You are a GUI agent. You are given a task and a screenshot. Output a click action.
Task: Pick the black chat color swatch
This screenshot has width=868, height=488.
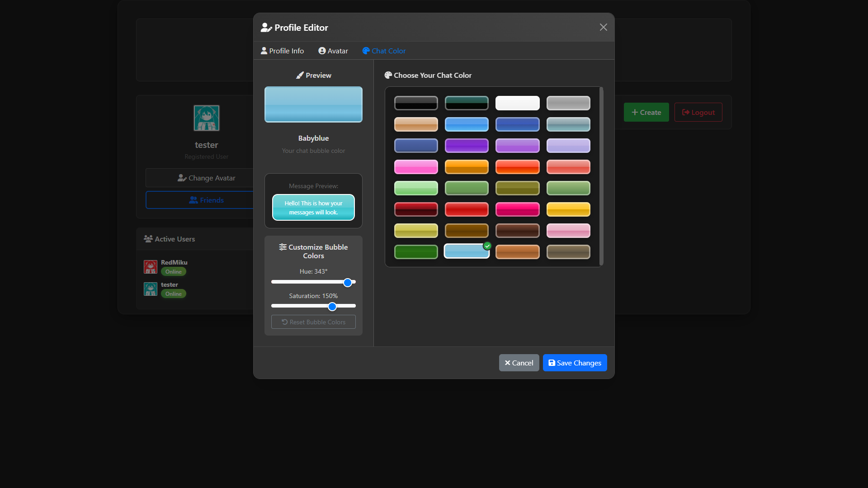[x=416, y=103]
